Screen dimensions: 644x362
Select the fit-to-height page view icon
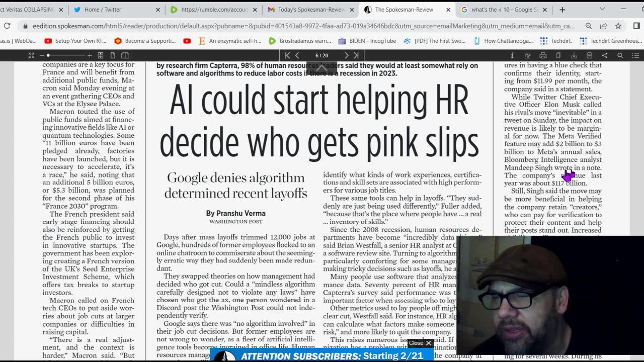[x=101, y=55]
